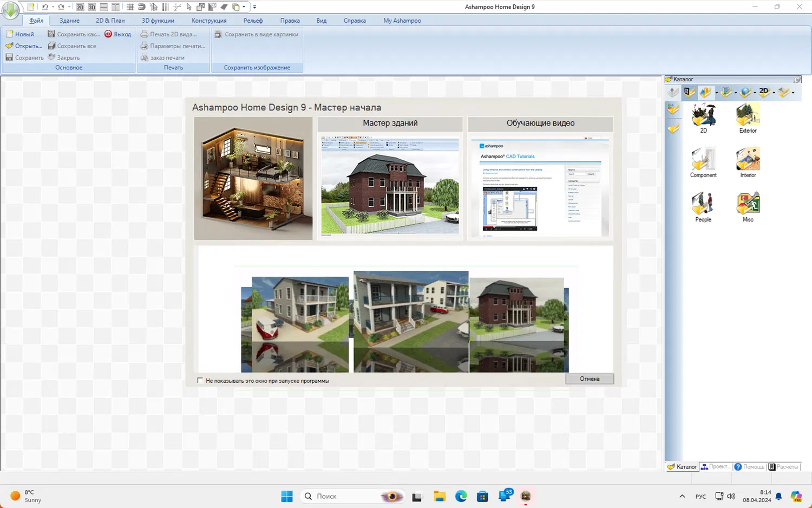Expand dropdown next to the globe catalog icon
Image resolution: width=812 pixels, height=508 pixels.
(754, 93)
